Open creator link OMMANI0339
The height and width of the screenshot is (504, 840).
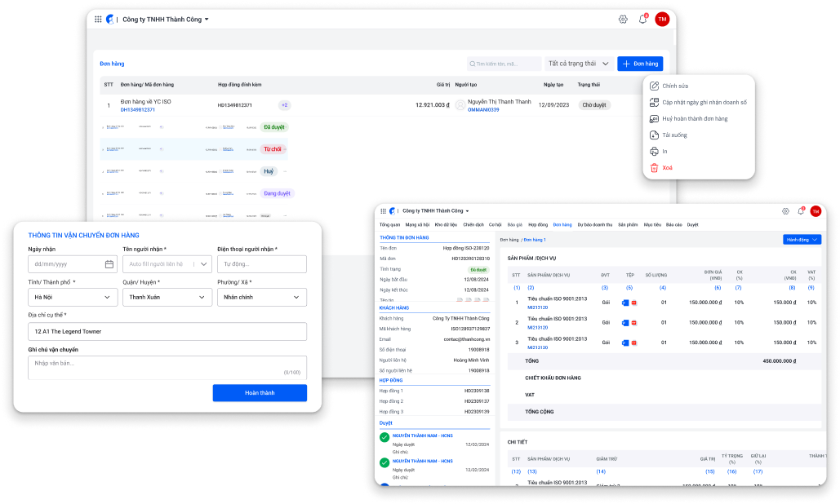point(483,109)
